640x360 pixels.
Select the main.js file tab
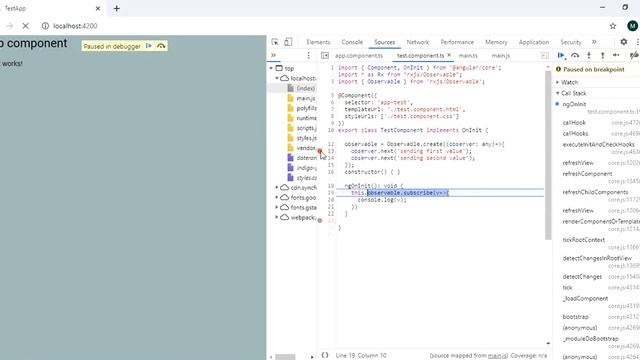click(x=501, y=56)
